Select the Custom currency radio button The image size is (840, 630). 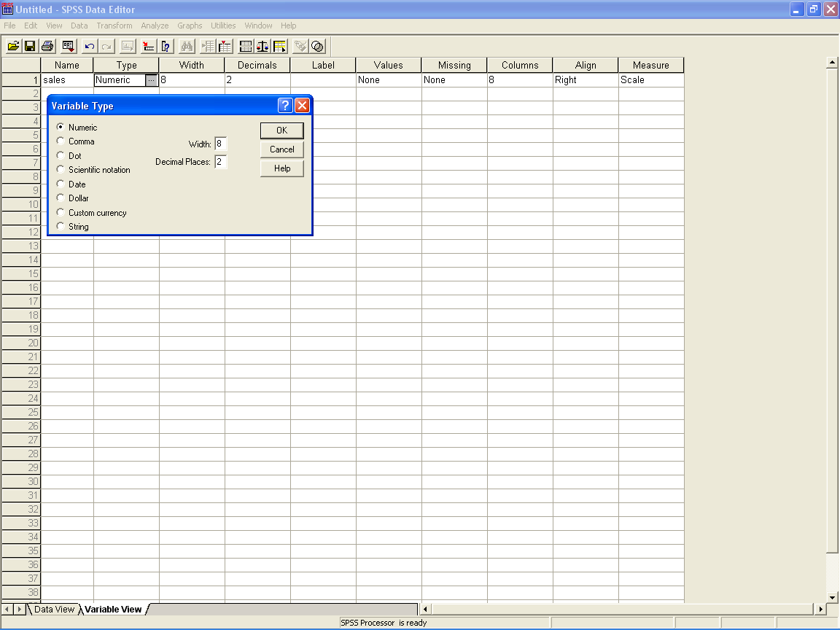61,212
